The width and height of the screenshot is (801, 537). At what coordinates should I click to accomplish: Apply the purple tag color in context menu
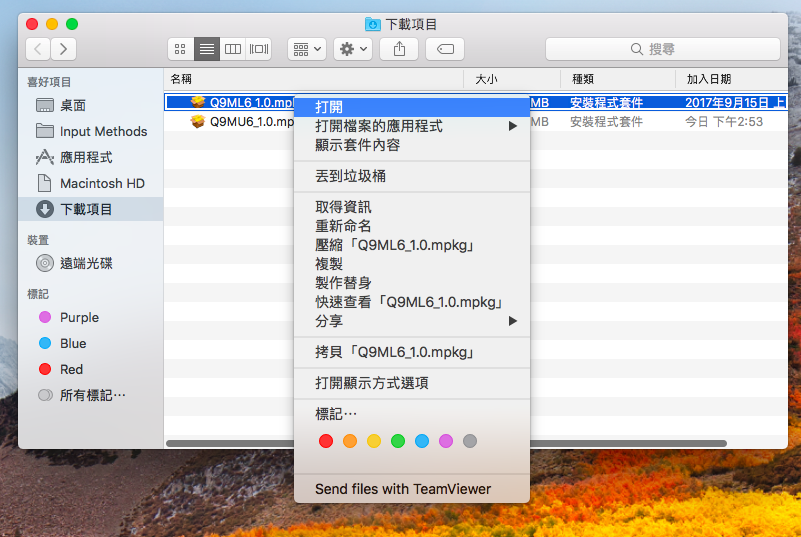click(x=446, y=441)
